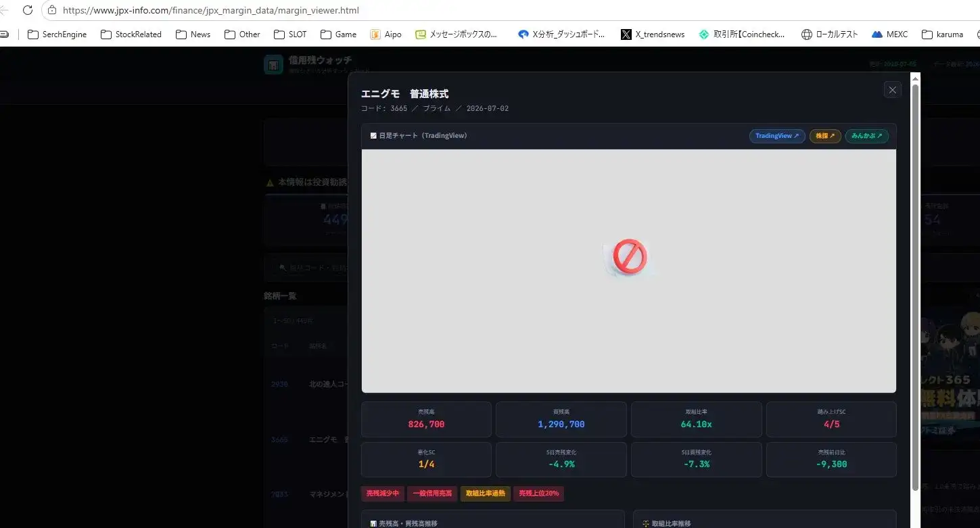
Task: View site info lock icon in address bar
Action: click(x=52, y=10)
